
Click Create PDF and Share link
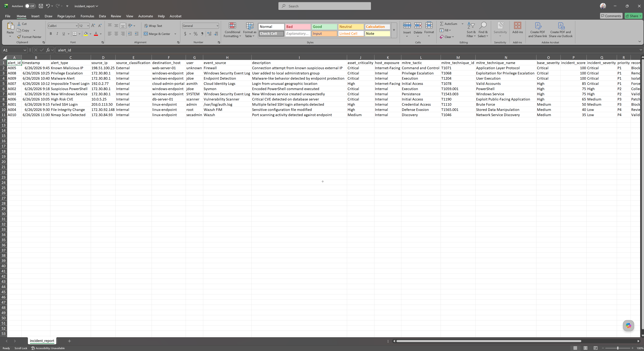(x=537, y=30)
